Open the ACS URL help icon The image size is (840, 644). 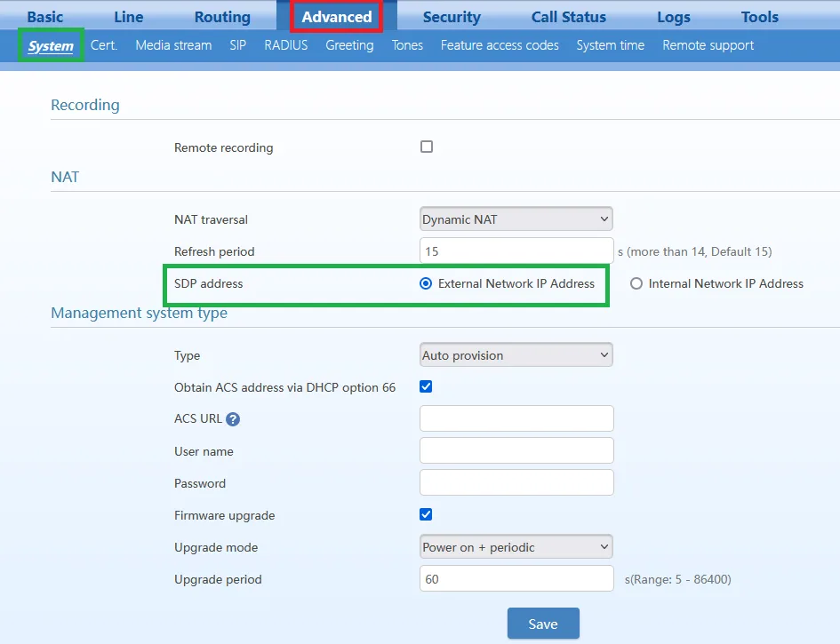click(x=233, y=419)
